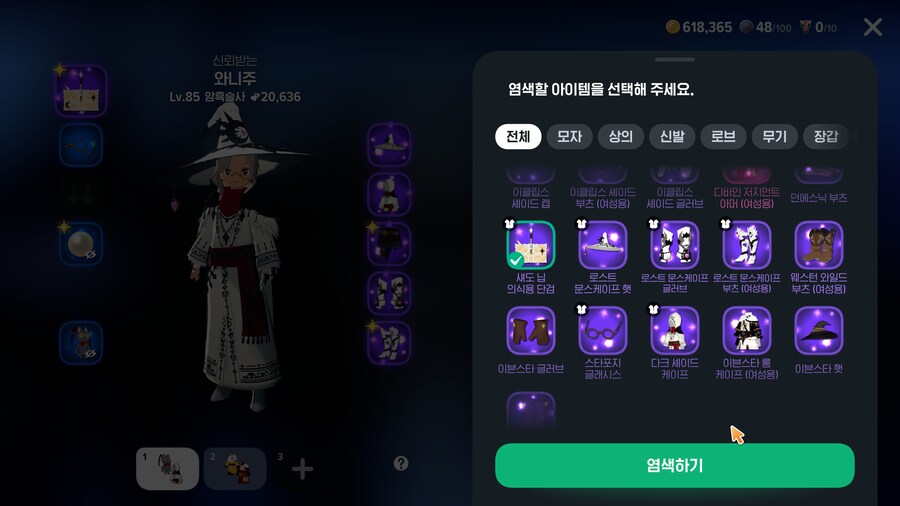Choose the 웨스턴 와일드 부츠 (여성용) icon
Image resolution: width=900 pixels, height=506 pixels.
(x=818, y=245)
